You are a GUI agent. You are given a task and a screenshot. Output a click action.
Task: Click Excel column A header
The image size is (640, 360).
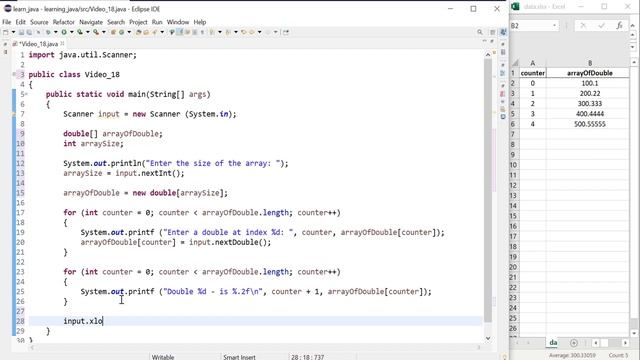click(532, 63)
